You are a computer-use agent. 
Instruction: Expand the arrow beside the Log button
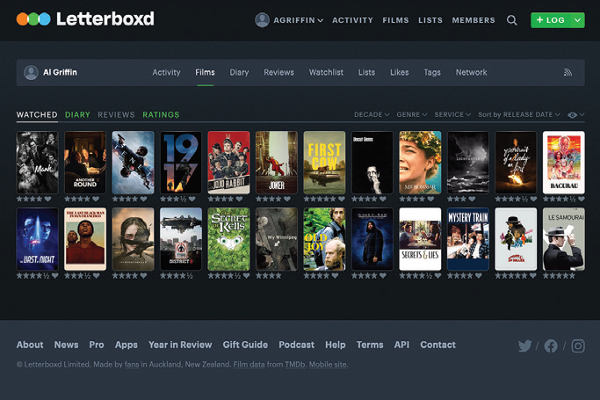click(577, 20)
